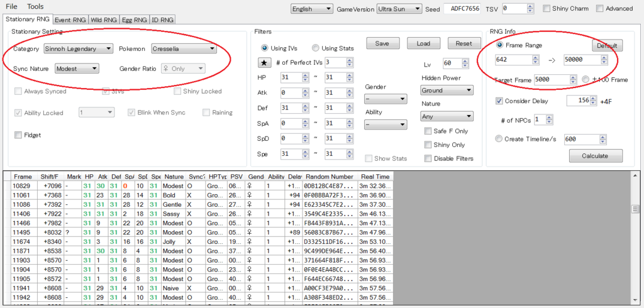Screen dimensions: 644x308
Task: Click the Random Number column header
Action: 330,177
